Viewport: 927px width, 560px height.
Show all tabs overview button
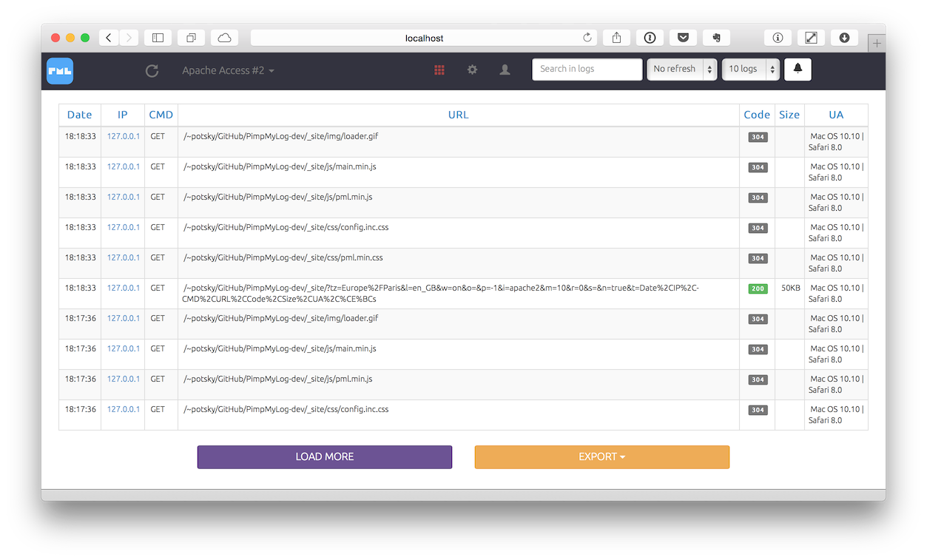tap(191, 38)
